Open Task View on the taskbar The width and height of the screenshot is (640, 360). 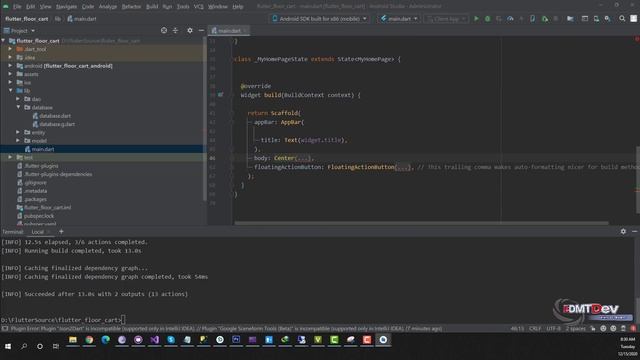(x=56, y=347)
